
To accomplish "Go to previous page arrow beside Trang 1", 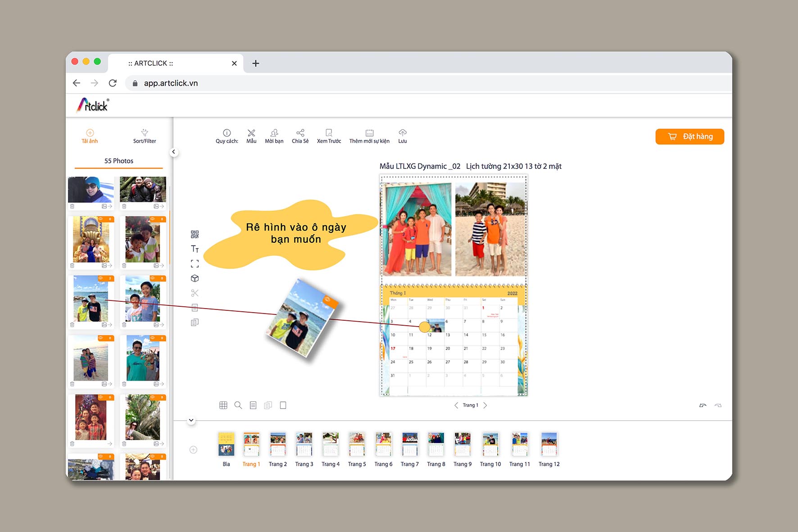I will tap(456, 405).
